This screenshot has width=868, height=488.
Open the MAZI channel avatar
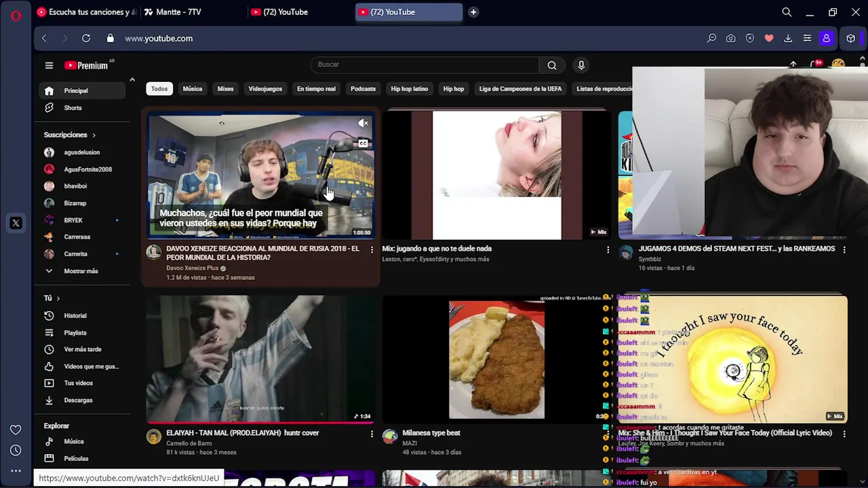point(390,436)
